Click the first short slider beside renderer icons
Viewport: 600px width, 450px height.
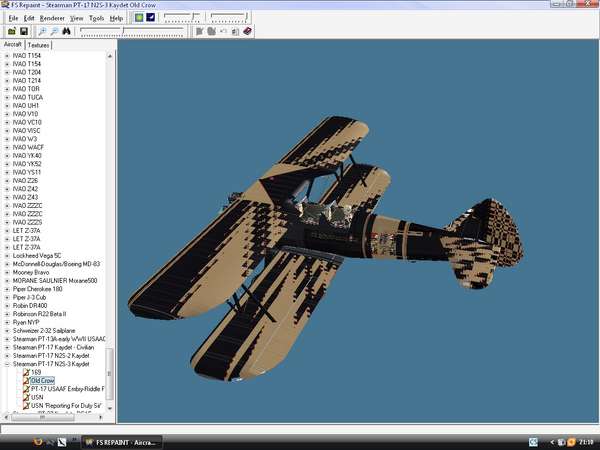pyautogui.click(x=182, y=17)
